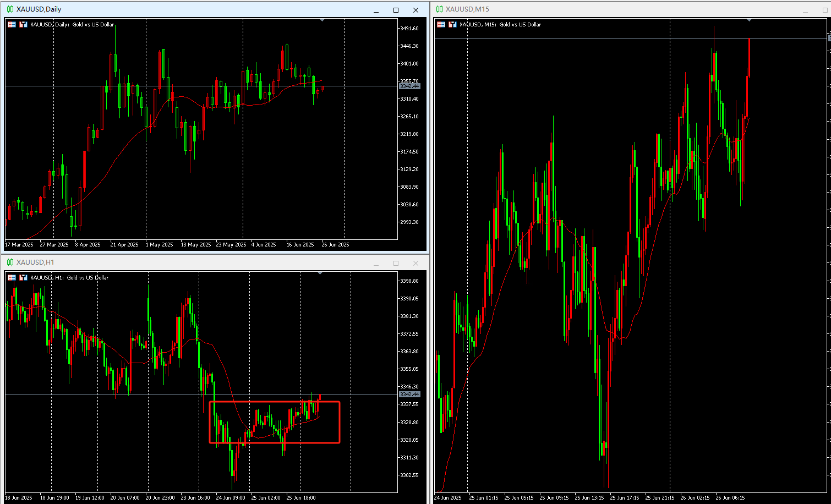Click '26 Jun 02:15' on M15 time axis
This screenshot has width=831, height=504.
pos(695,498)
